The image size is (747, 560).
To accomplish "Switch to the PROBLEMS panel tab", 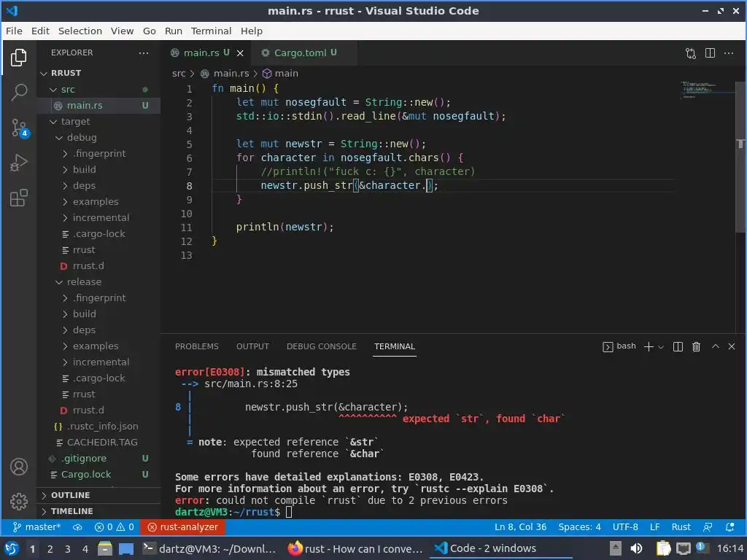I will coord(196,346).
